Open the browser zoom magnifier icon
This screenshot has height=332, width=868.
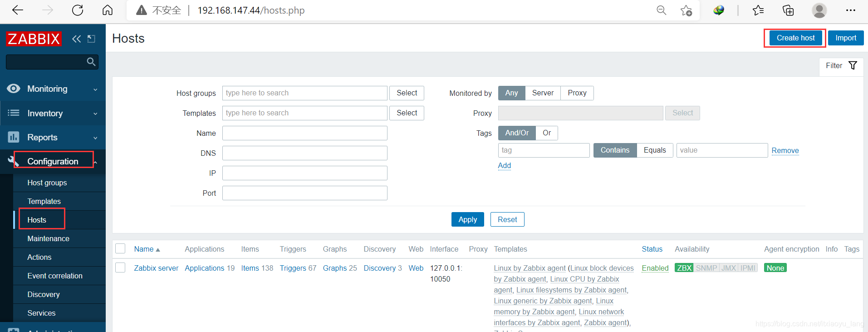[x=662, y=10]
